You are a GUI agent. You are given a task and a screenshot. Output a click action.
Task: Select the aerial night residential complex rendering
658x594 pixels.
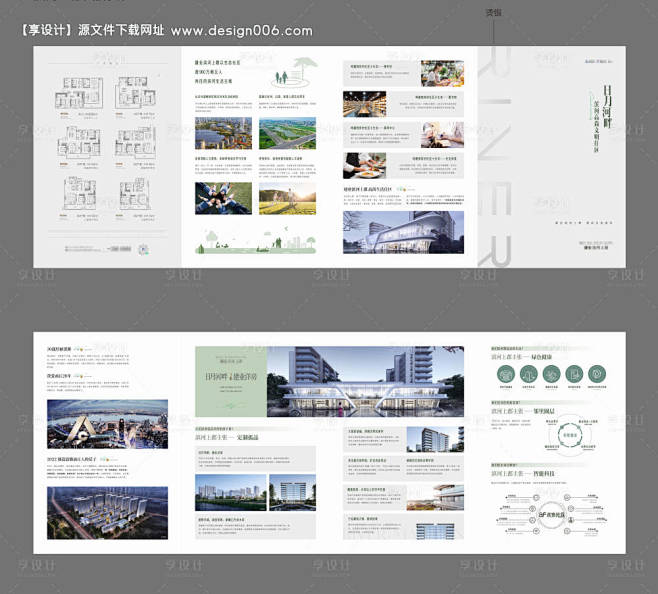pyautogui.click(x=107, y=513)
